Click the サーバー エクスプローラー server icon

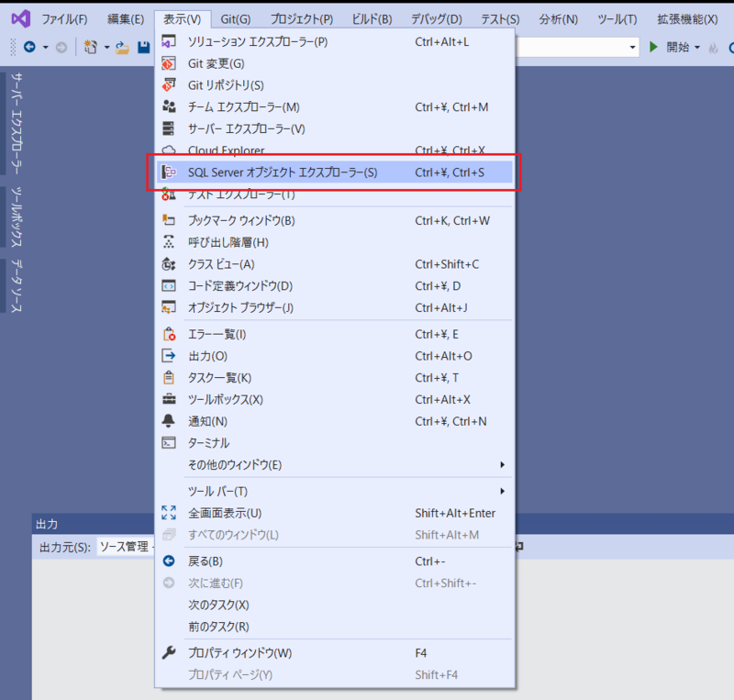(x=168, y=128)
